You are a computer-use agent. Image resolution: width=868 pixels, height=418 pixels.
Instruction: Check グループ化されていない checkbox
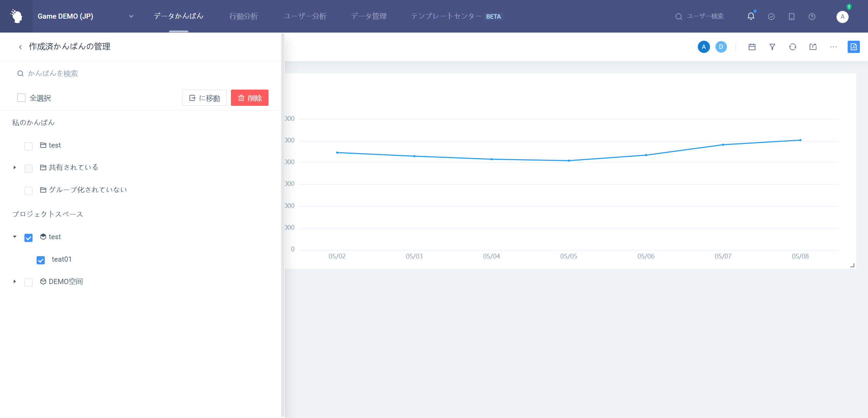[28, 191]
